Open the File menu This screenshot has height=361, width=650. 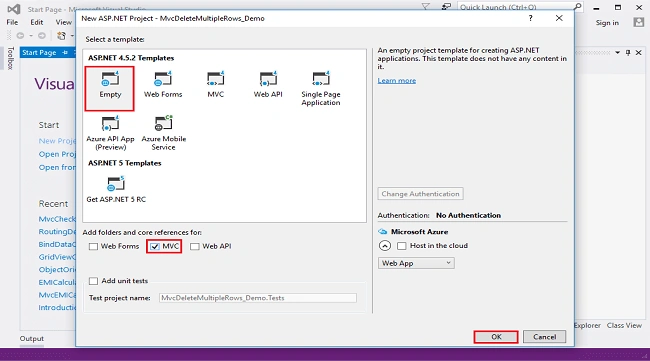[x=12, y=22]
